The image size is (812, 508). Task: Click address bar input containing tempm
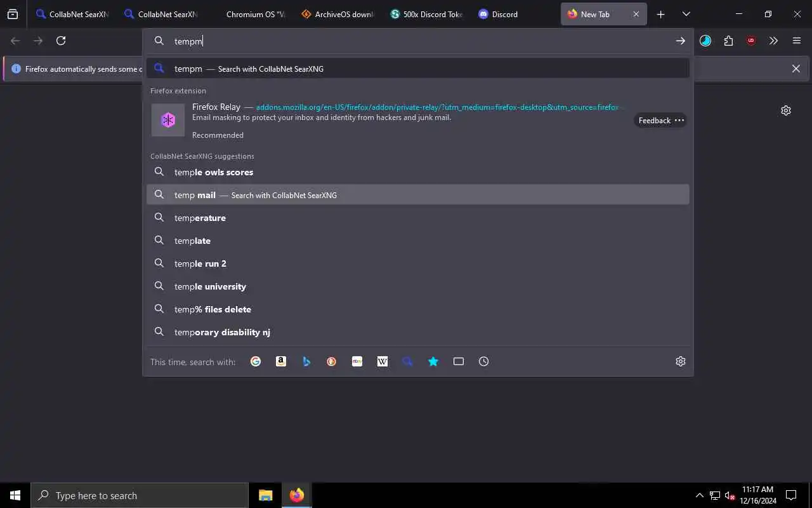(x=419, y=41)
